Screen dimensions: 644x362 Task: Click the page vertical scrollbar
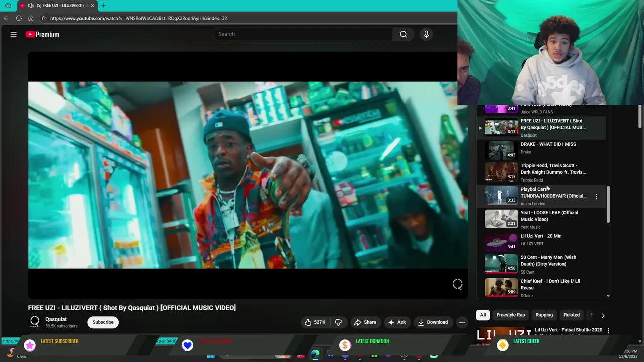640,116
